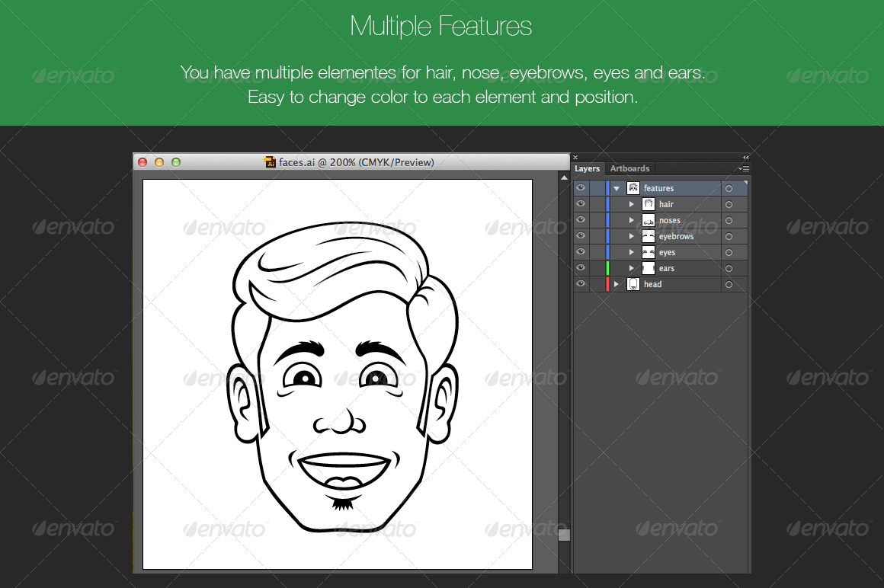Click the document window scrollbar thumb

[564, 535]
